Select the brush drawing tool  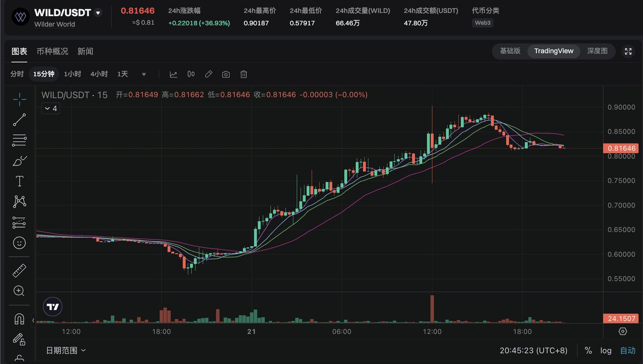19,161
